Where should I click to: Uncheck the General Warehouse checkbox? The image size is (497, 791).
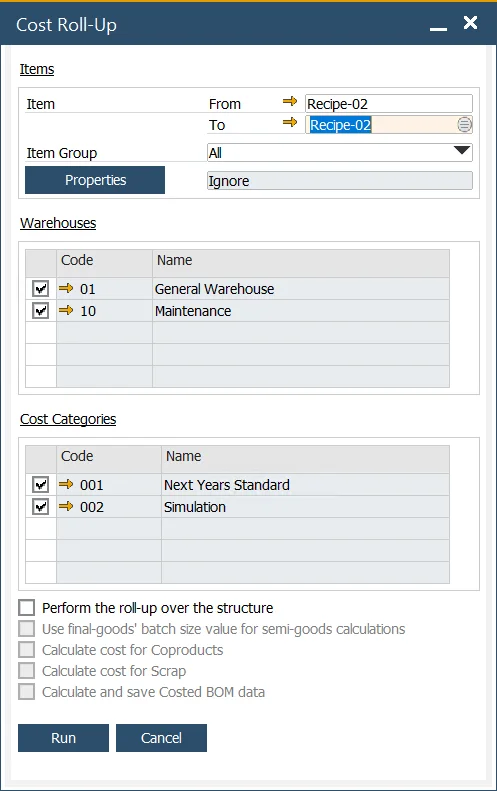[40, 289]
